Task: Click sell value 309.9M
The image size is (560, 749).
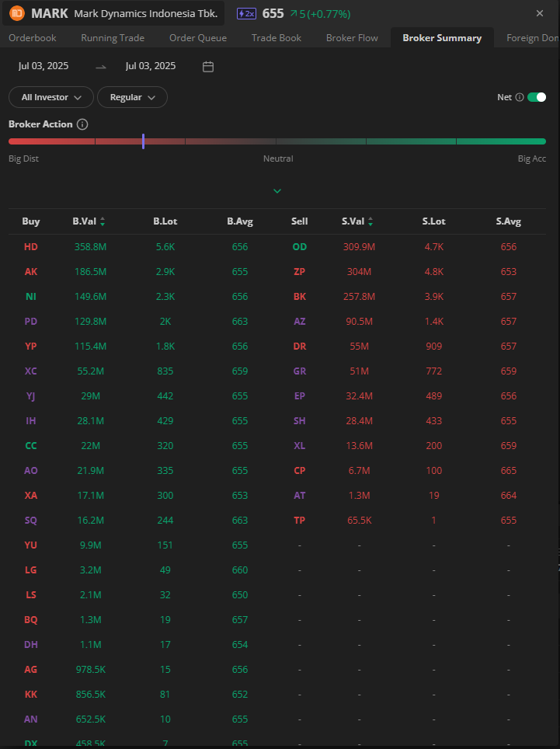Action: (359, 247)
